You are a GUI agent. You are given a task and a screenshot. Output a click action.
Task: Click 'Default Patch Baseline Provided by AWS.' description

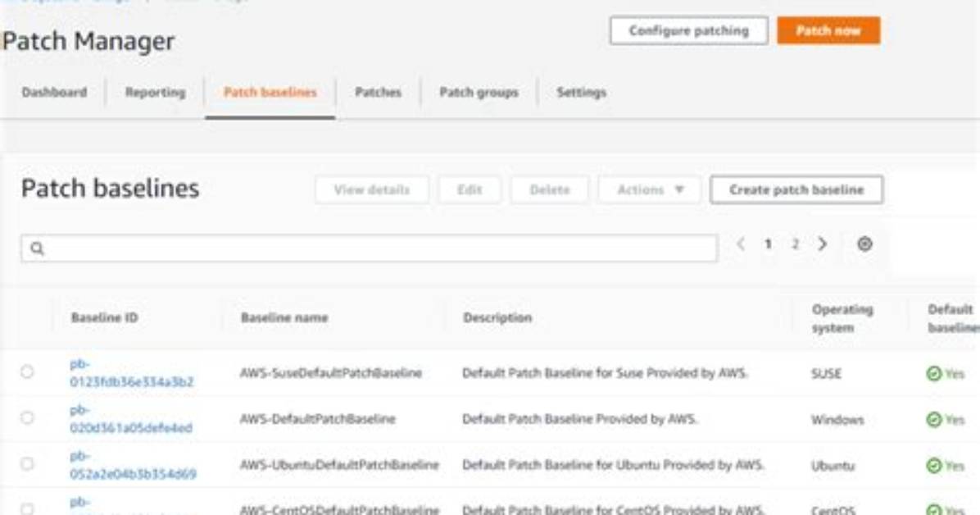tap(579, 419)
